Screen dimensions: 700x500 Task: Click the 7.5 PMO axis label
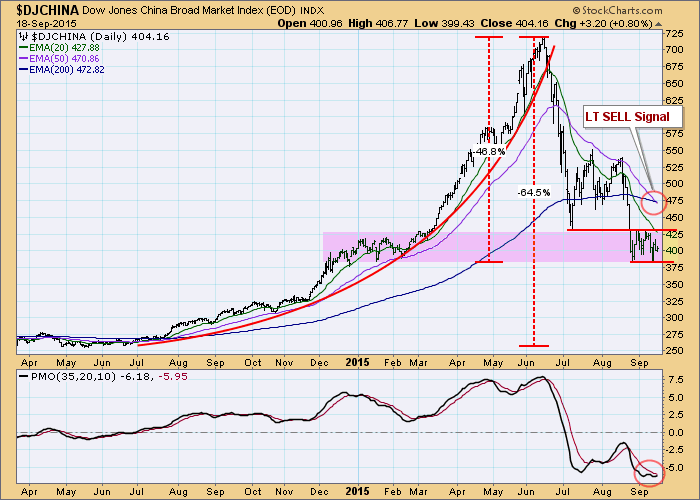coord(676,379)
